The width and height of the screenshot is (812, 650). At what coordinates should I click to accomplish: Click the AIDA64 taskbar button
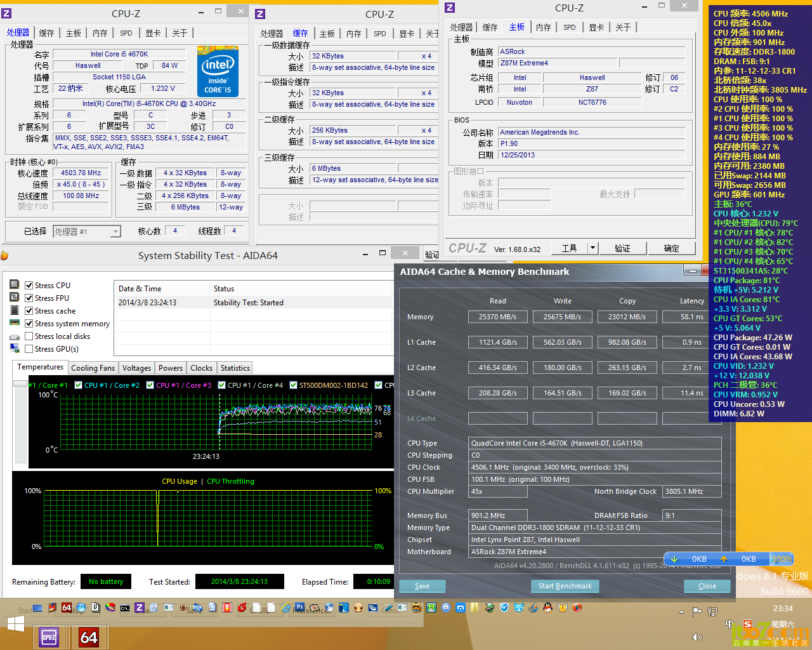coord(88,637)
